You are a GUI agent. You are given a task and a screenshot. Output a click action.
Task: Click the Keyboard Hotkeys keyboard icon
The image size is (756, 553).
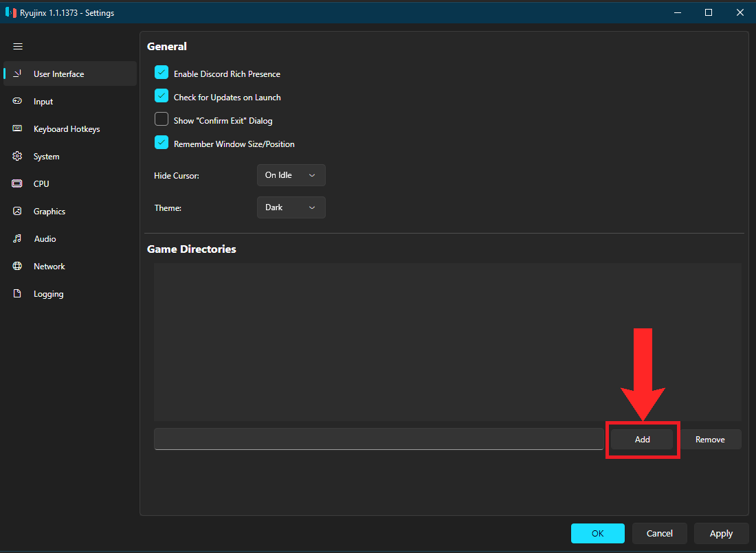17,128
